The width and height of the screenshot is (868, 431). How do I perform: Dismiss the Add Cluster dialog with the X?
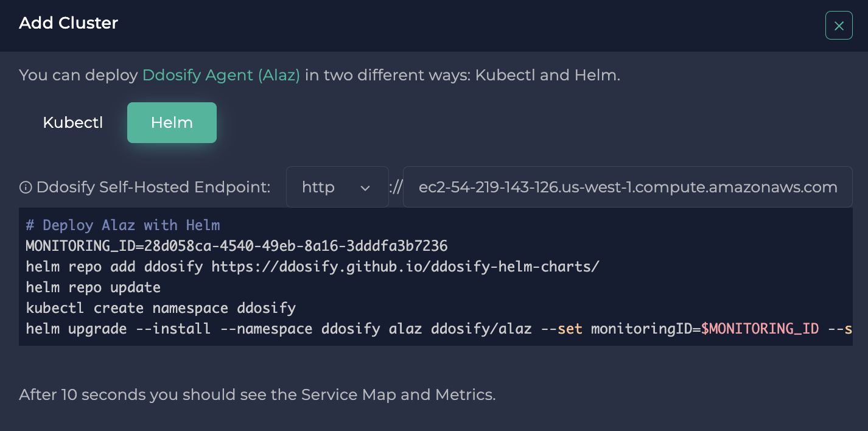839,26
